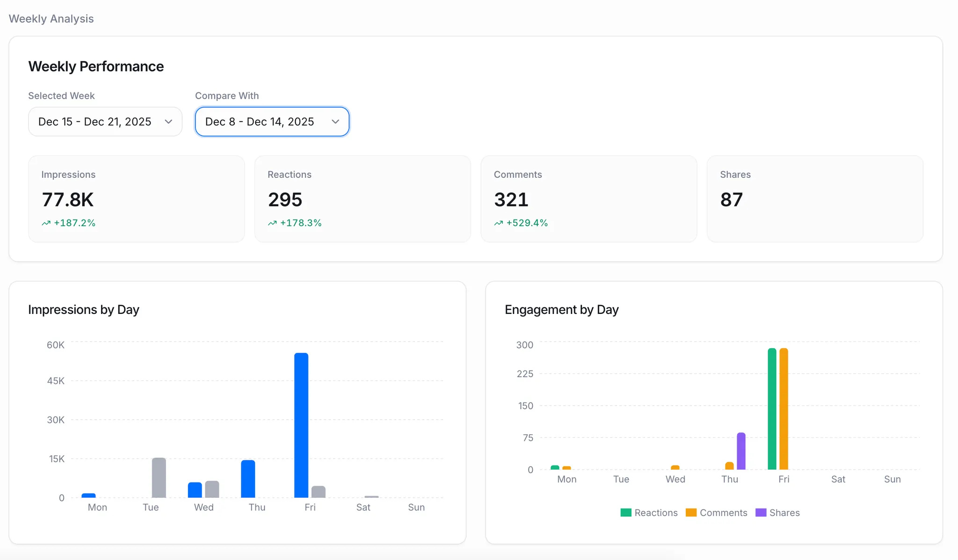Click the blue Thursday impressions bar

coord(248,479)
